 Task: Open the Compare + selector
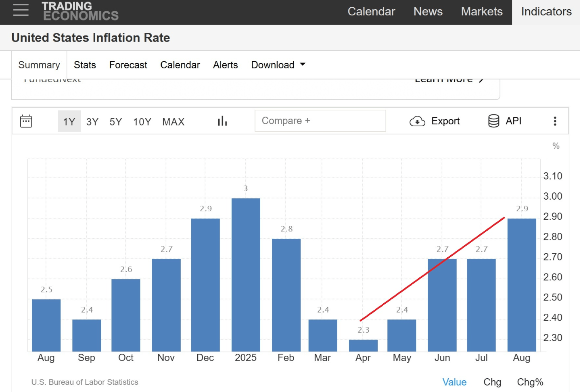320,121
